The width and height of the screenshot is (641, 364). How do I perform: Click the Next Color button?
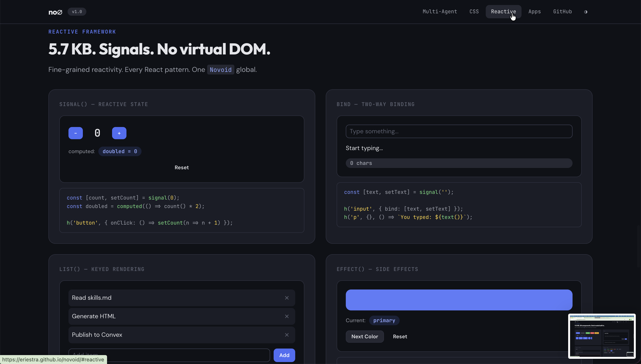click(x=365, y=337)
